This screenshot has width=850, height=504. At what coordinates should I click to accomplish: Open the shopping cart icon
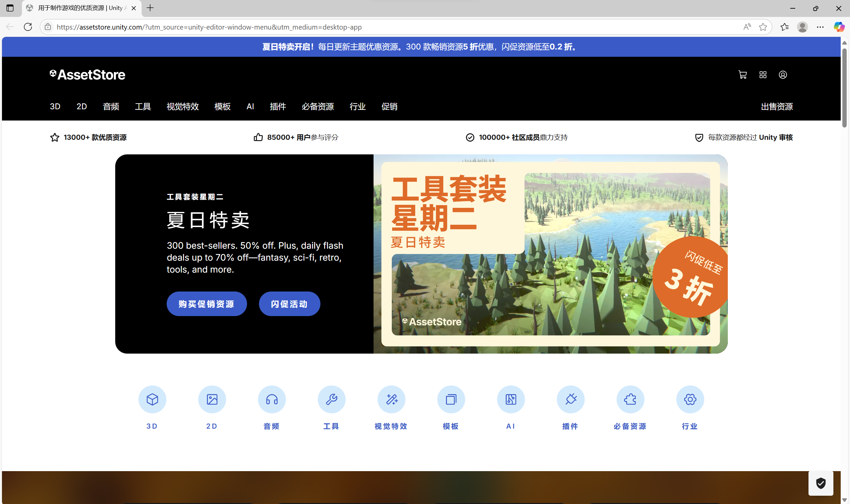(x=742, y=75)
